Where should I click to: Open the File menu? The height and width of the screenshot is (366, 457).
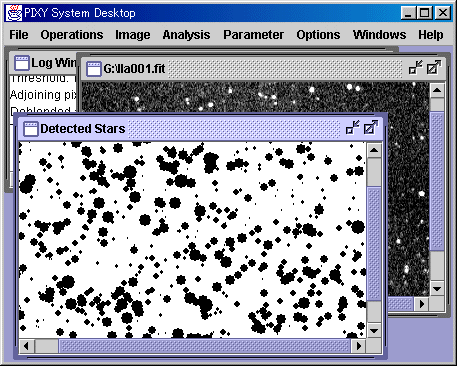tap(19, 35)
